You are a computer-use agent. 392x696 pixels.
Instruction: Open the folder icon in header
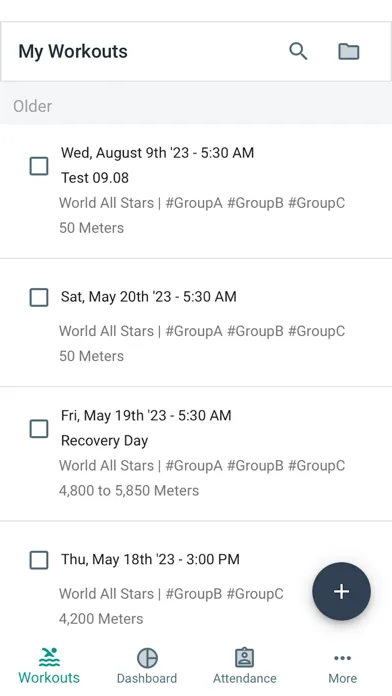pos(348,51)
